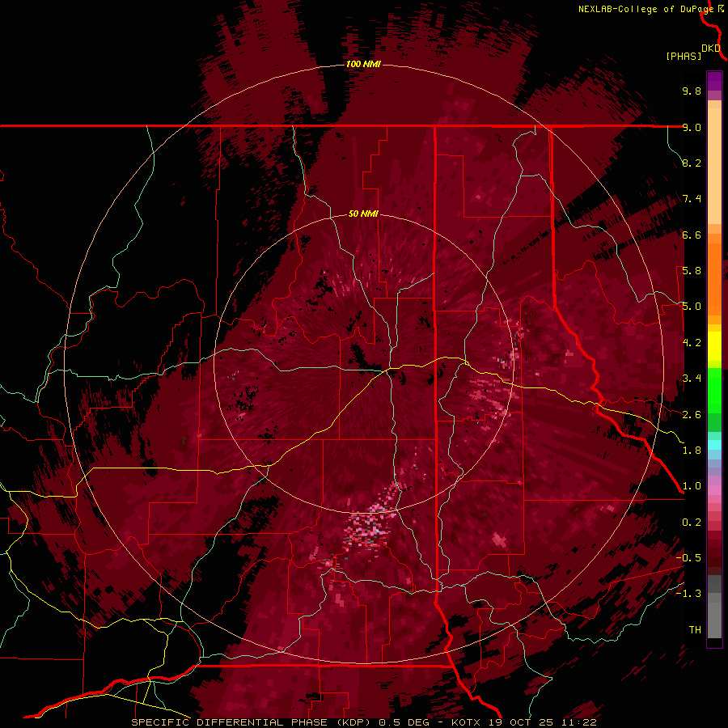Click the purple segment atop the color bar
728x728 pixels.
(714, 82)
